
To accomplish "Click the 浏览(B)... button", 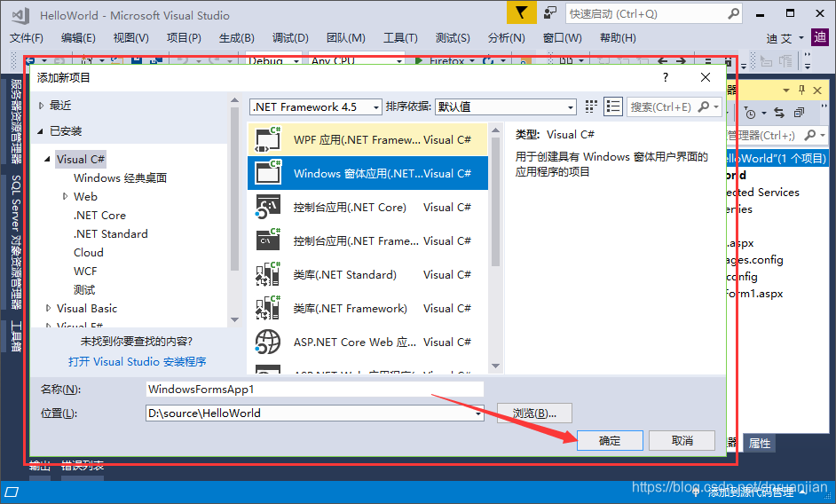I will pos(535,413).
